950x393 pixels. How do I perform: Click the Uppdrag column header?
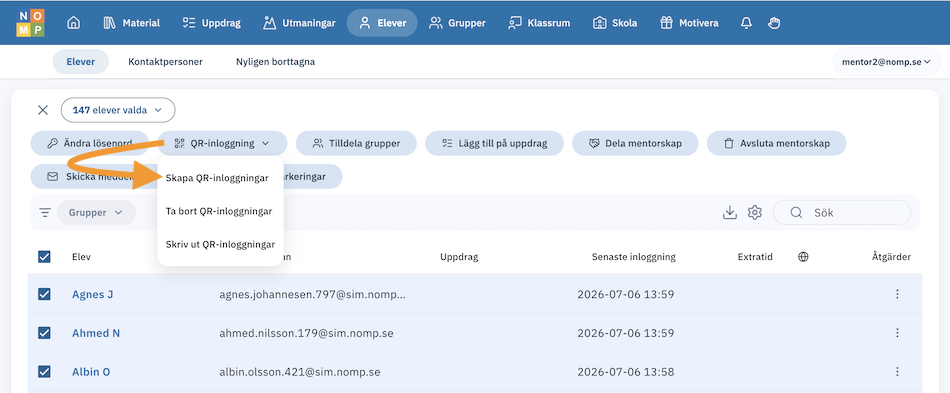tap(459, 257)
